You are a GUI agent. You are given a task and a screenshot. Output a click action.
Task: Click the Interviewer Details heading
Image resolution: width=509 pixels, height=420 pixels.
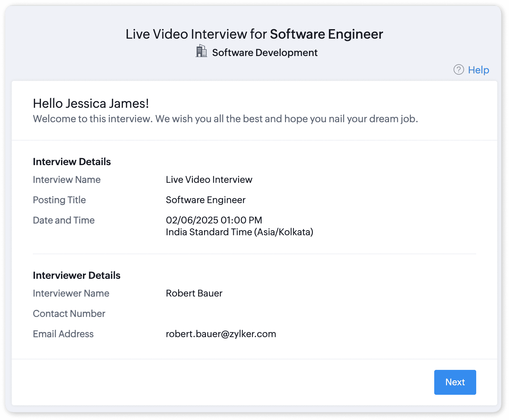click(x=76, y=276)
